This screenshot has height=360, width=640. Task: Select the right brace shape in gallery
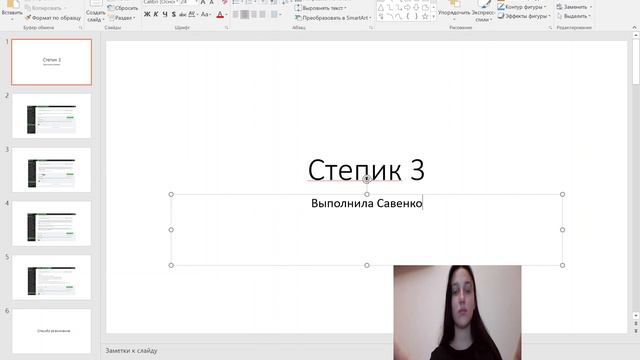416,16
